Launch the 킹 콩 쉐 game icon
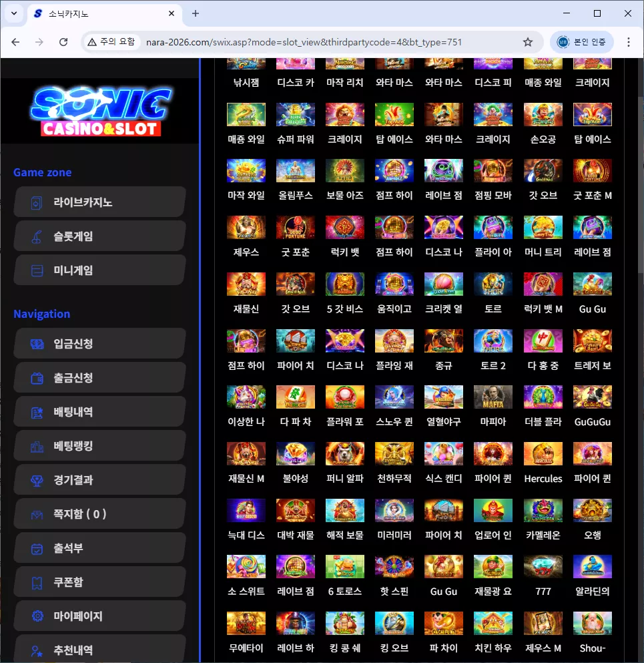This screenshot has width=644, height=663. point(345,623)
